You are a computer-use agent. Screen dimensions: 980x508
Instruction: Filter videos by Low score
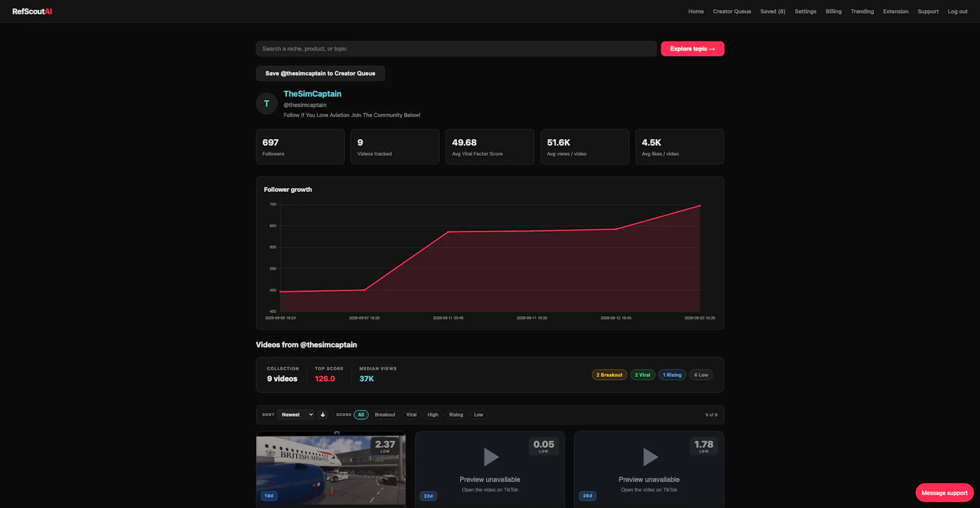(478, 415)
